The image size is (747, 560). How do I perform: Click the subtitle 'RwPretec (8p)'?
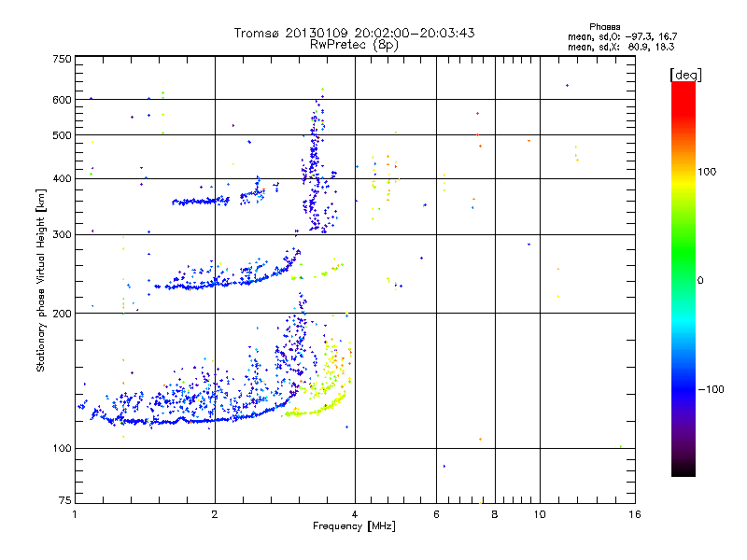coord(354,45)
